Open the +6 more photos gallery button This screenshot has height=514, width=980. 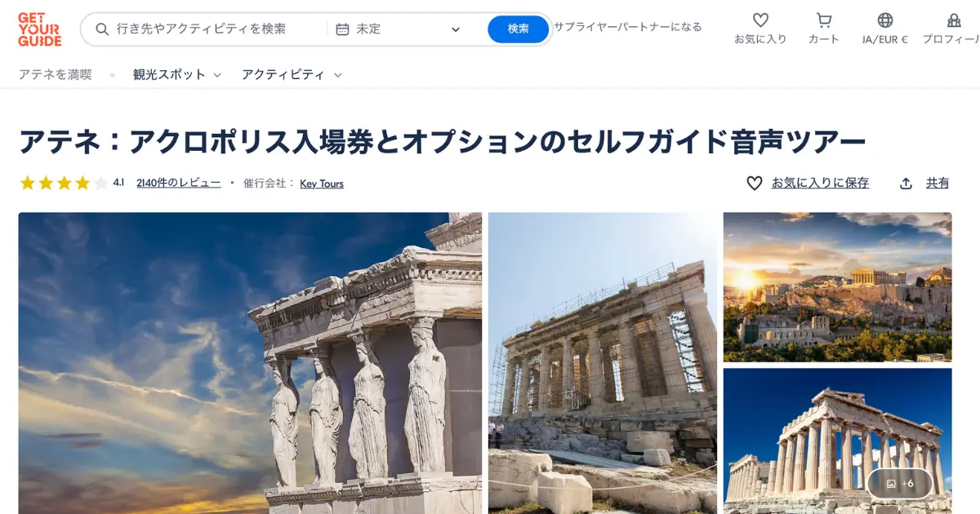point(899,484)
